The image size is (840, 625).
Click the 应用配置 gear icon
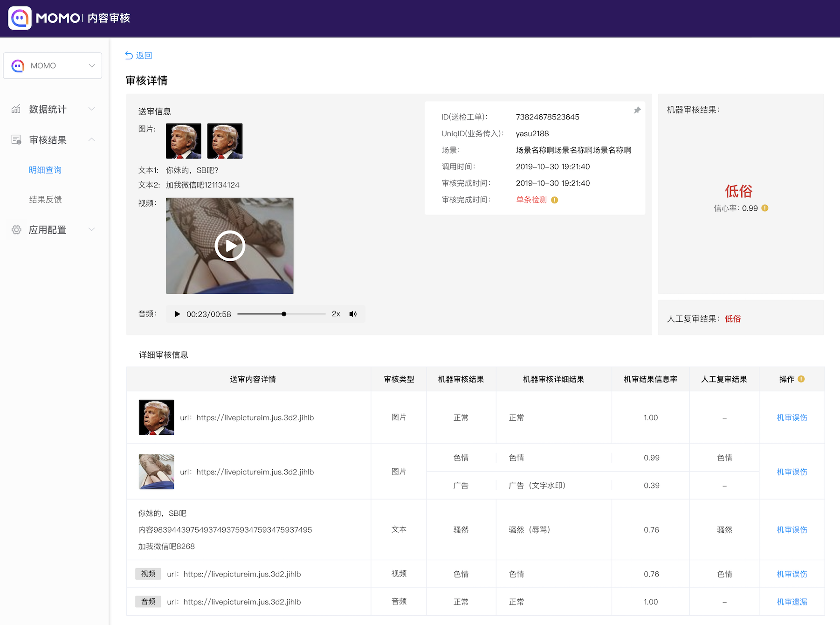tap(16, 229)
